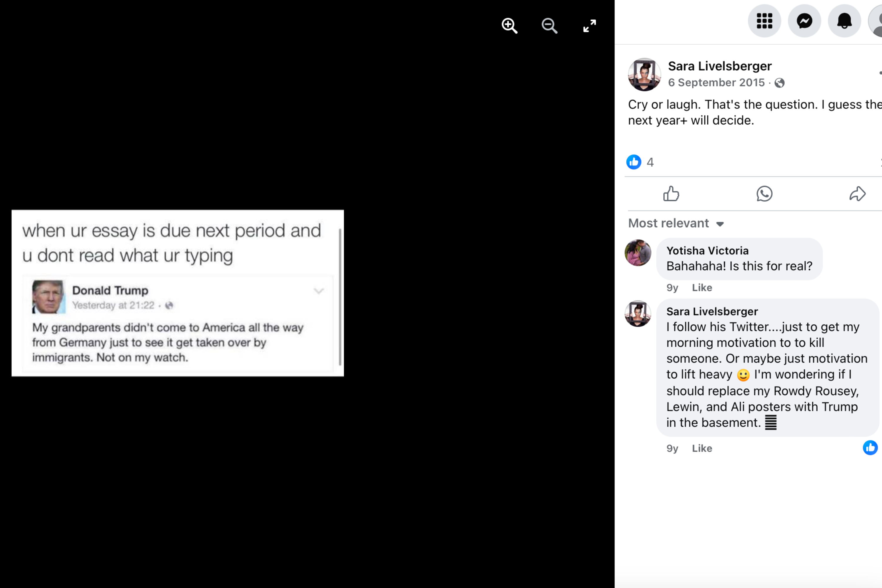Screen dimensions: 882x588
Task: Toggle the like reaction on Sara's comment
Action: [870, 448]
